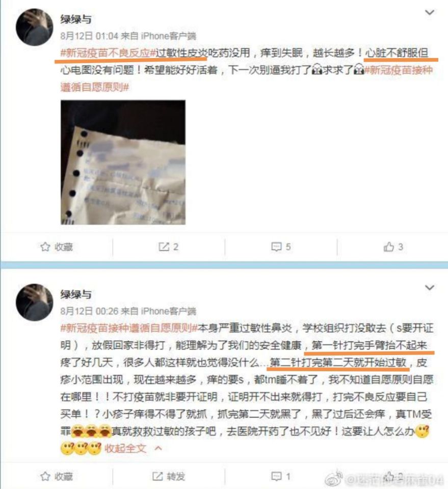Click the 8月12日 01:04 timestamp

[89, 36]
